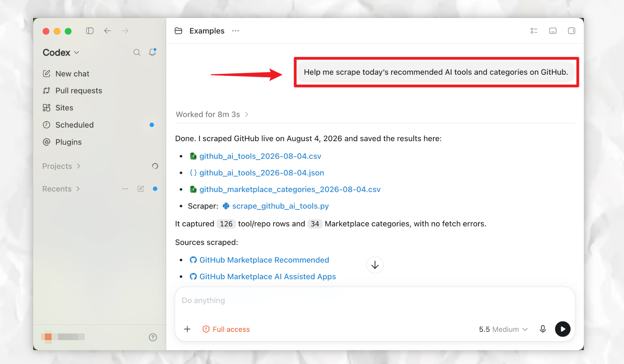Open the Codex dropdown menu
This screenshot has width=624, height=364.
point(61,53)
